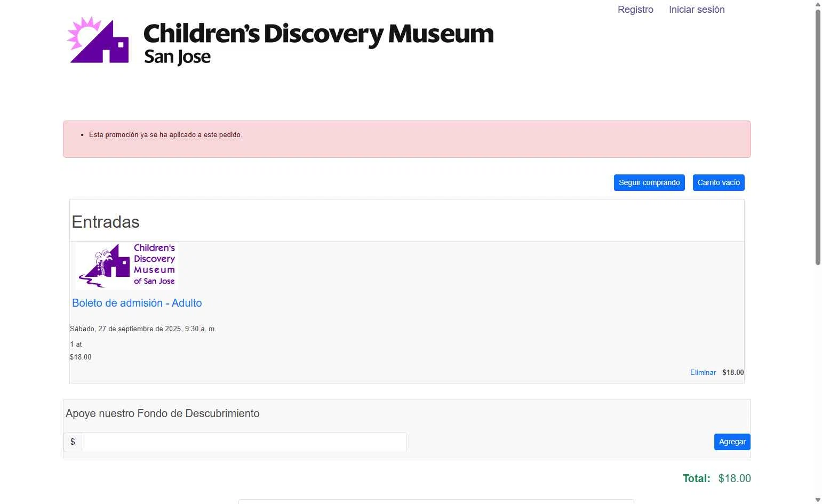Select the green Total $18.00 amount
The image size is (822, 504).
point(735,478)
